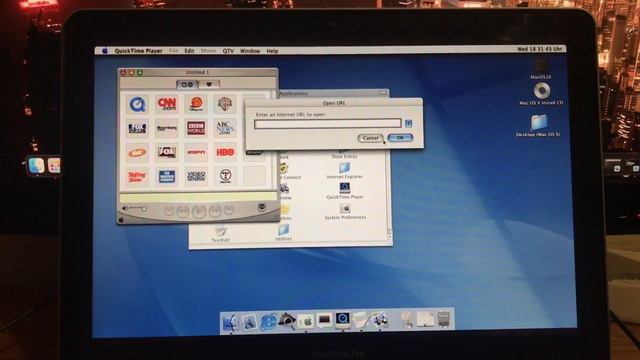Open Internet Explorer from the Dock
Image resolution: width=640 pixels, height=360 pixels.
(x=268, y=322)
